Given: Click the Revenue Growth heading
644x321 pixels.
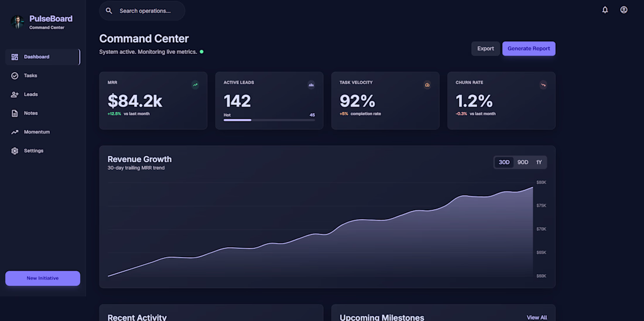Looking at the screenshot, I should point(140,159).
